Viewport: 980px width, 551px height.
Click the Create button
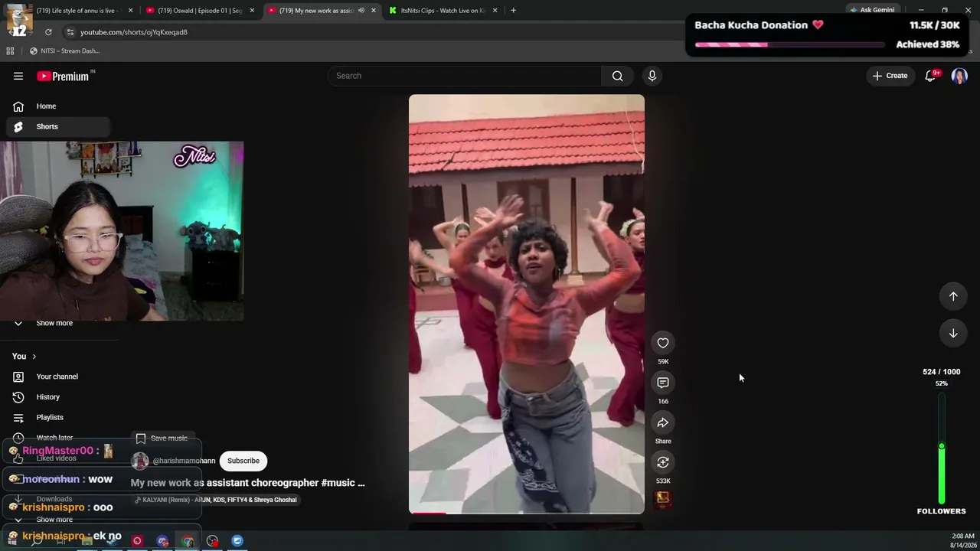pos(890,76)
